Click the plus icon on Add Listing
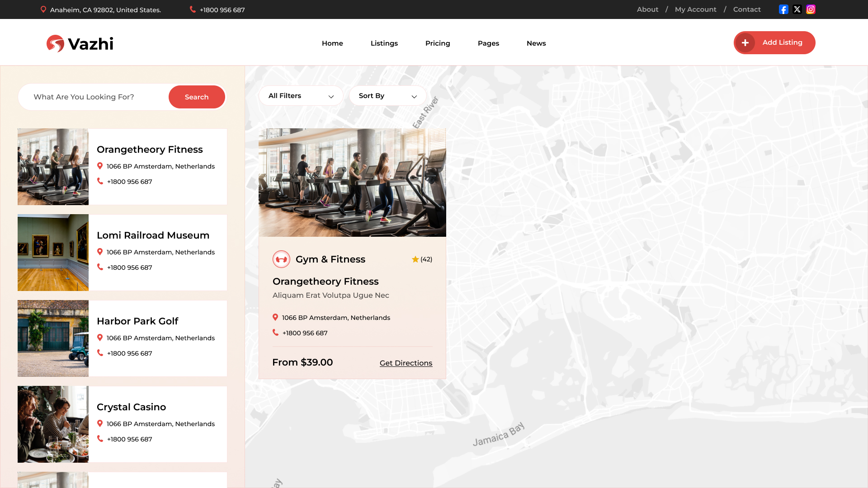 pos(745,42)
